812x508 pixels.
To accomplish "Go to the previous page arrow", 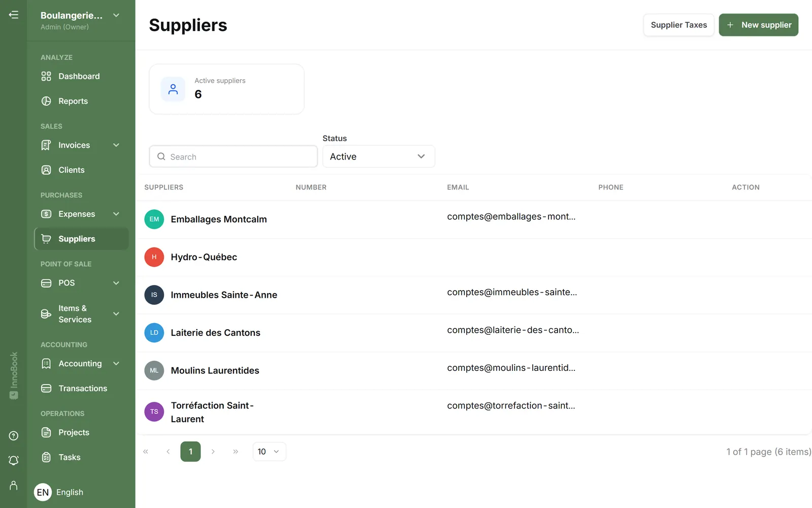I will coord(168,452).
